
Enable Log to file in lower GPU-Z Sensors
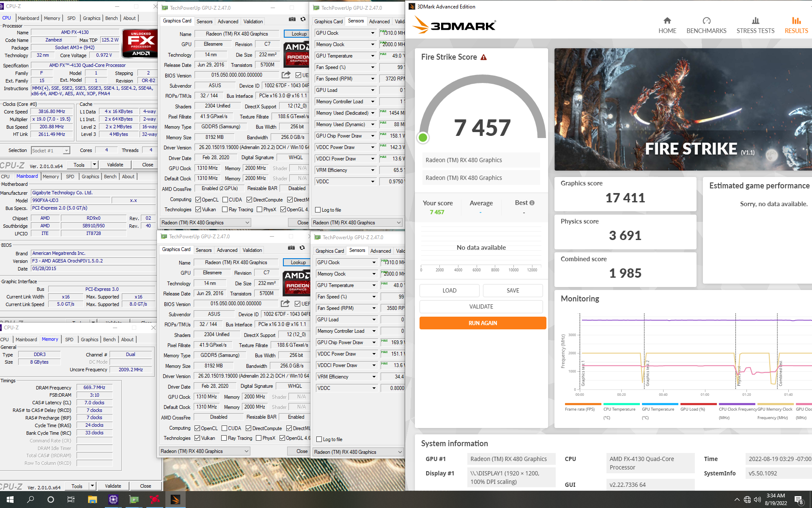tap(319, 439)
